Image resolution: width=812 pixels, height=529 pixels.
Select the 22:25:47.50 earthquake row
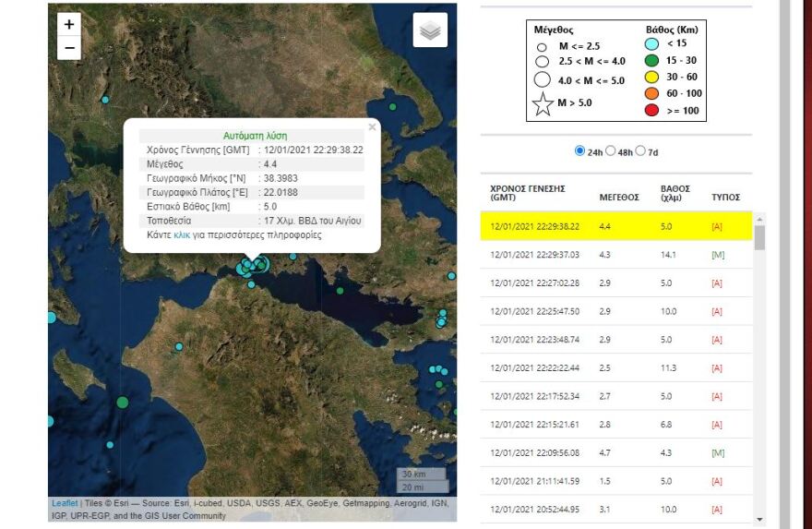pyautogui.click(x=616, y=311)
